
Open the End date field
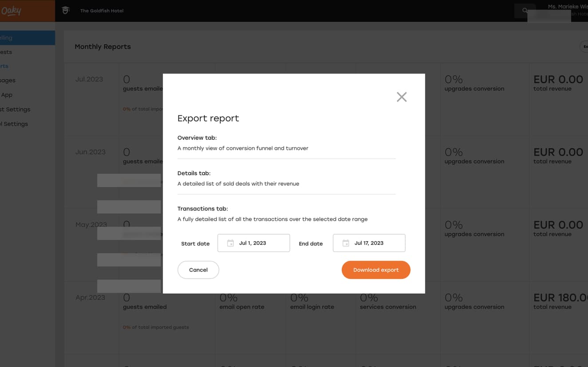pos(369,243)
